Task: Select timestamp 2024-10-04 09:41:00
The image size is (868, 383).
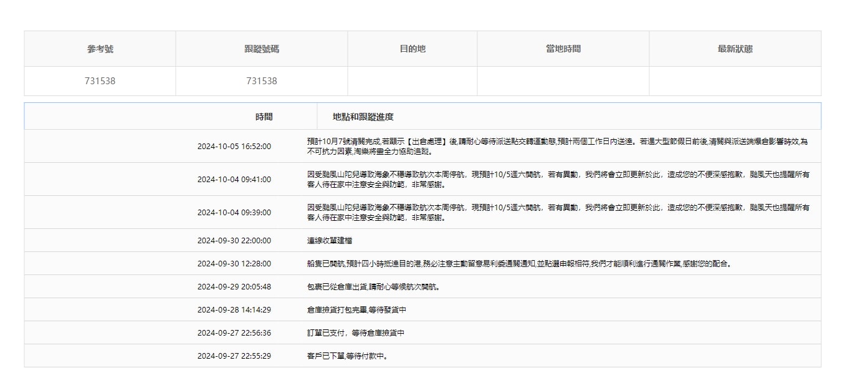Action: pos(234,180)
